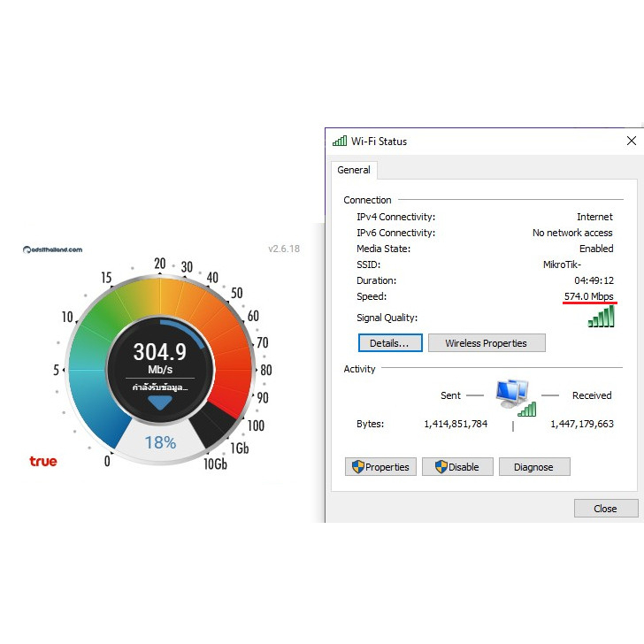Click the 304.9 speed reading
Screen dimensions: 644x644
point(160,352)
